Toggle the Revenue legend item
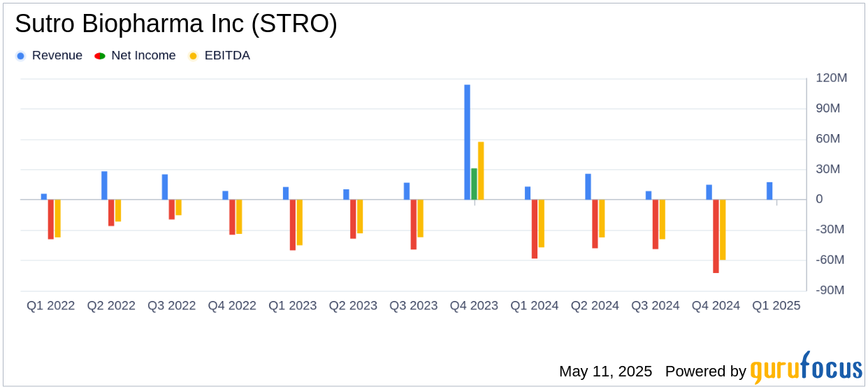 [x=49, y=56]
